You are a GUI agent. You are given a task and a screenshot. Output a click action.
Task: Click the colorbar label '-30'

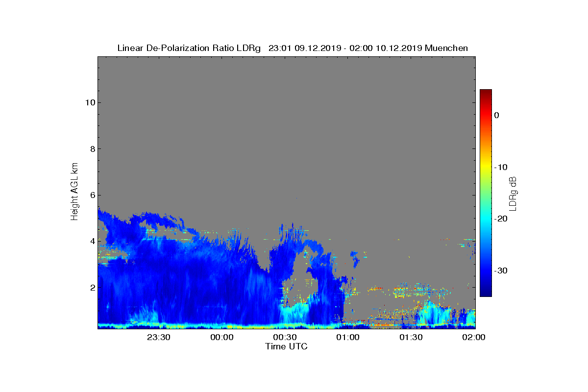(500, 270)
